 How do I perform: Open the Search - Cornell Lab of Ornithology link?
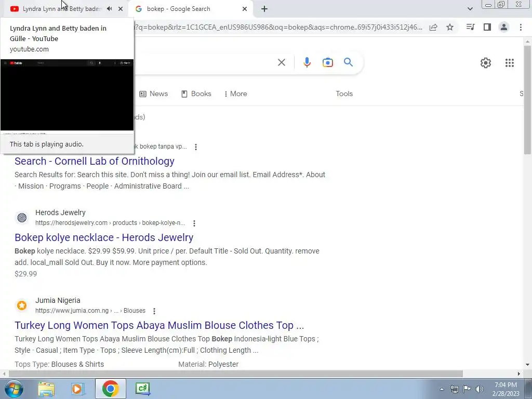tap(95, 161)
